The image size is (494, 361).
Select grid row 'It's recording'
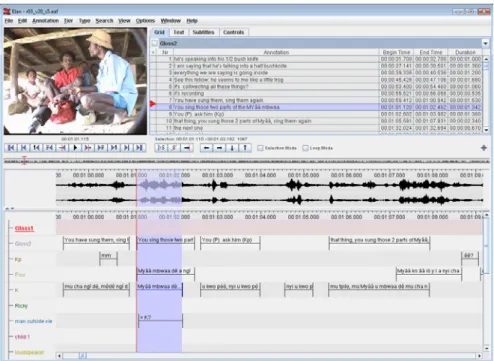tap(316, 93)
